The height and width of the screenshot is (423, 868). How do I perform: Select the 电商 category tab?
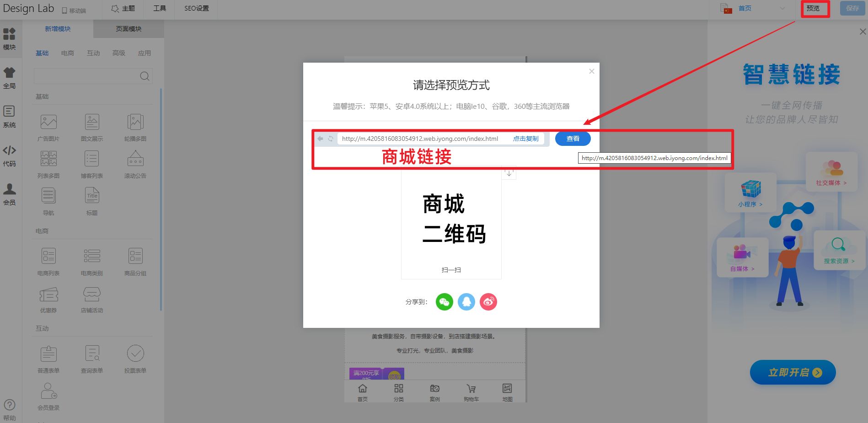point(68,53)
